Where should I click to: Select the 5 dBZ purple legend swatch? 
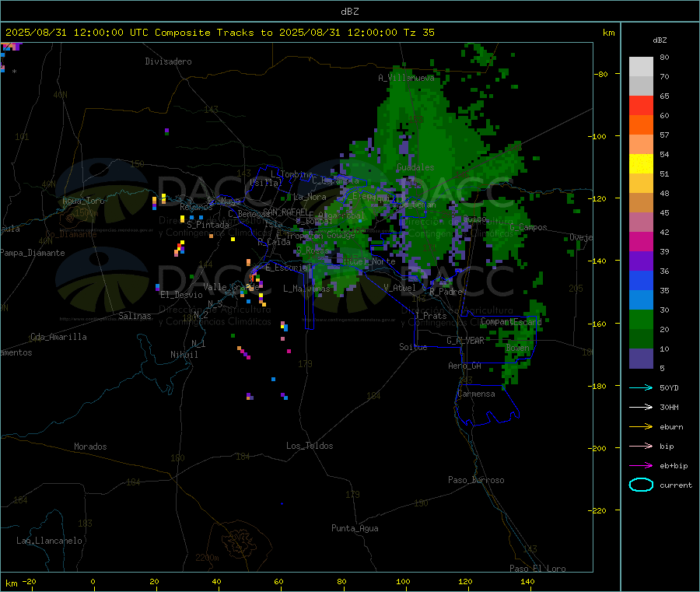[x=641, y=358]
